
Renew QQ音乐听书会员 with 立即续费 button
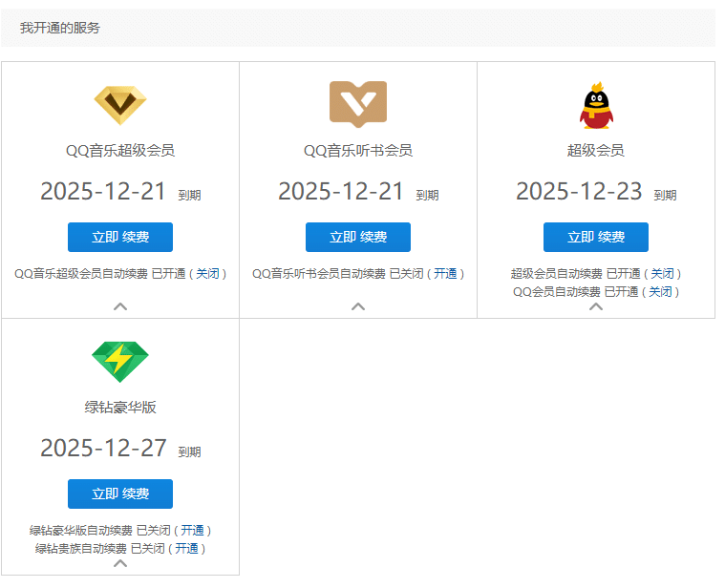[358, 237]
